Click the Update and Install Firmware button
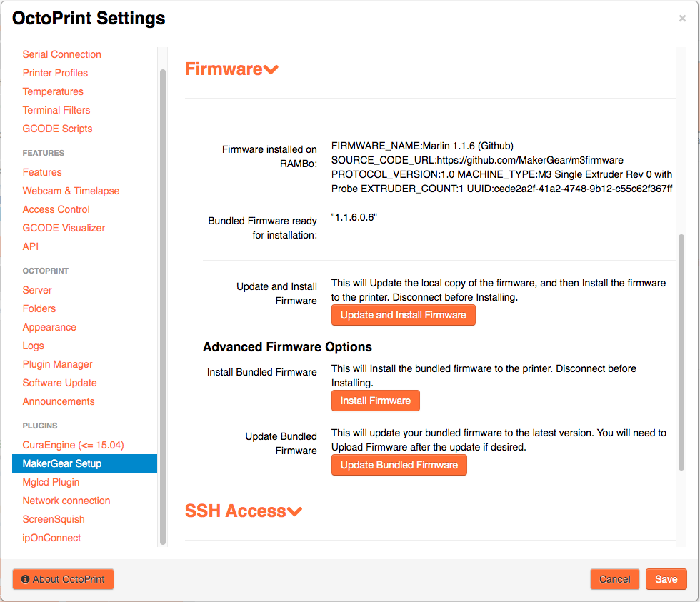 (403, 315)
